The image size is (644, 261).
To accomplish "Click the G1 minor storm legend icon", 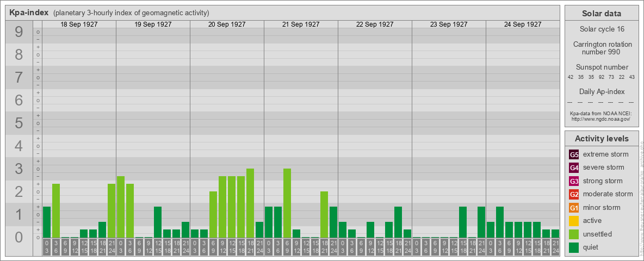I will [574, 207].
